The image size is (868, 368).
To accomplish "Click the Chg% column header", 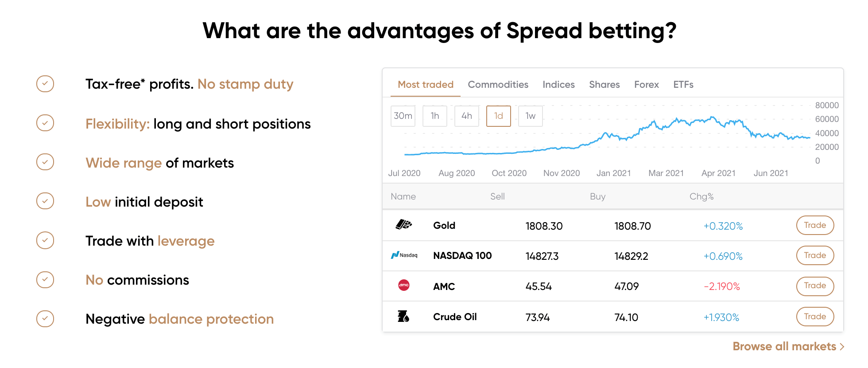I will pos(701,196).
